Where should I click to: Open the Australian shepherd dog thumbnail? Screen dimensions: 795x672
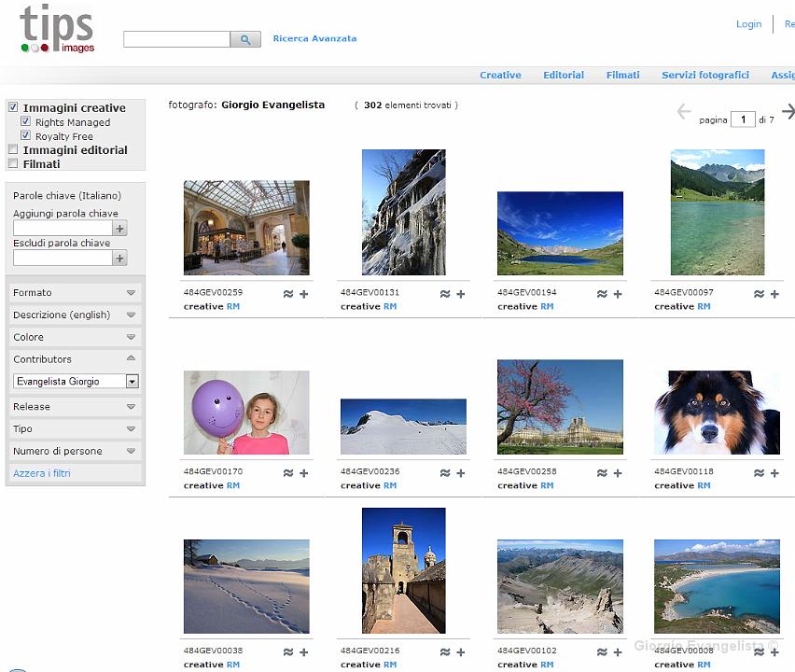click(x=717, y=413)
